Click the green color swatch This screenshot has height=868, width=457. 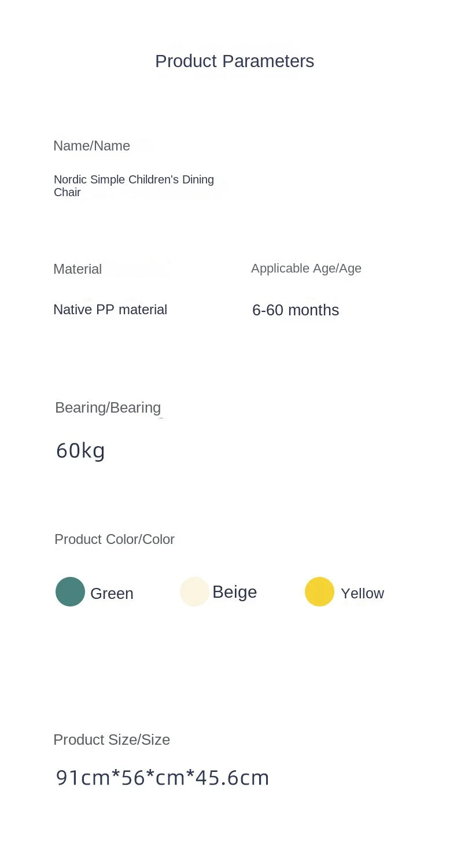70,591
